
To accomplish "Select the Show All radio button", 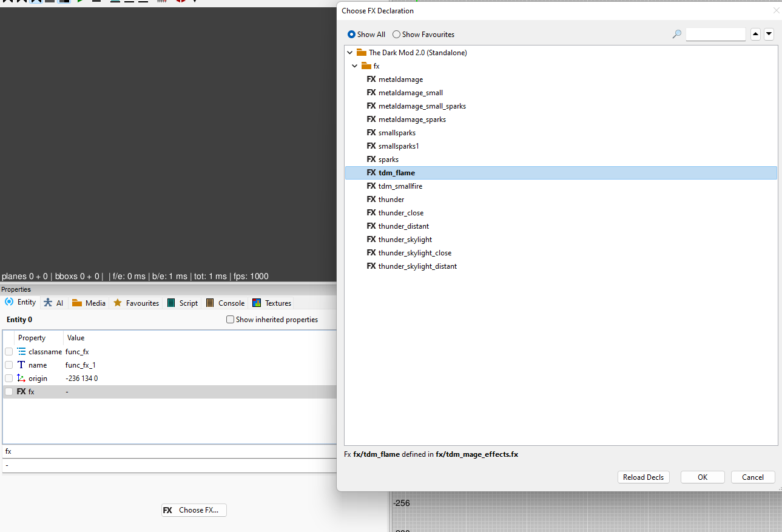I will (x=352, y=35).
